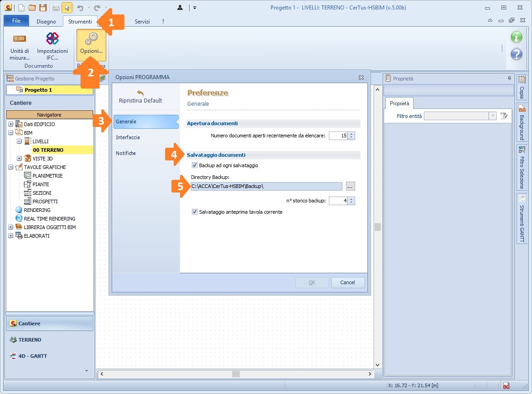Click the horizontal scrollbar thumb
The width and height of the screenshot is (532, 394).
[x=236, y=374]
